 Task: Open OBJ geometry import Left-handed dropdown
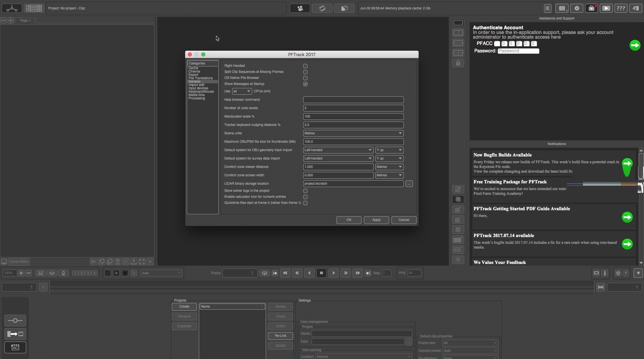click(x=338, y=150)
